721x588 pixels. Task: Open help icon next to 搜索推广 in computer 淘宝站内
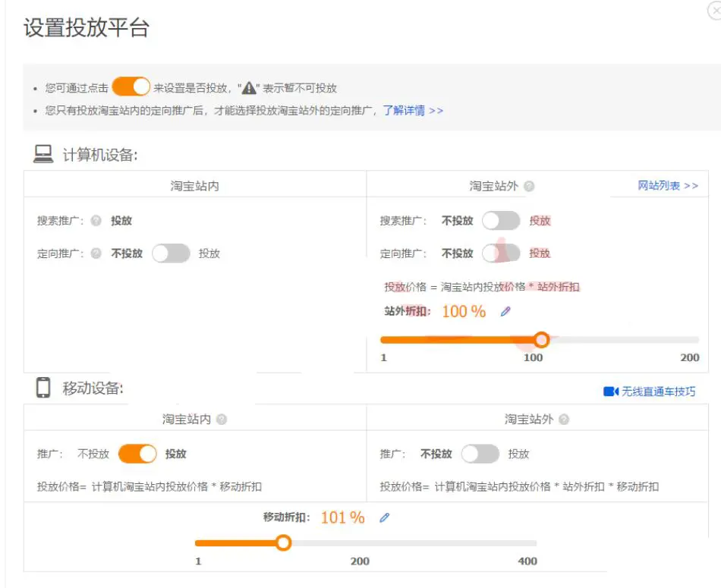click(x=96, y=221)
